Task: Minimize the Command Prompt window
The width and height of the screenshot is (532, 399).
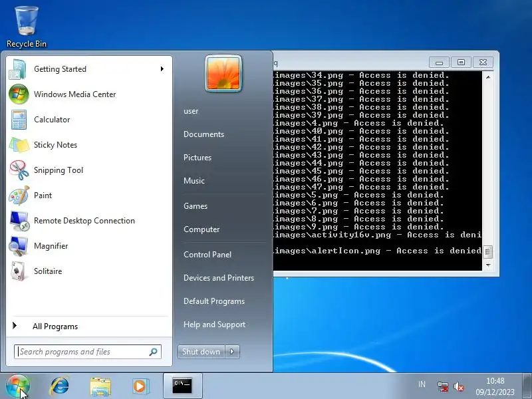Action: pyautogui.click(x=439, y=63)
